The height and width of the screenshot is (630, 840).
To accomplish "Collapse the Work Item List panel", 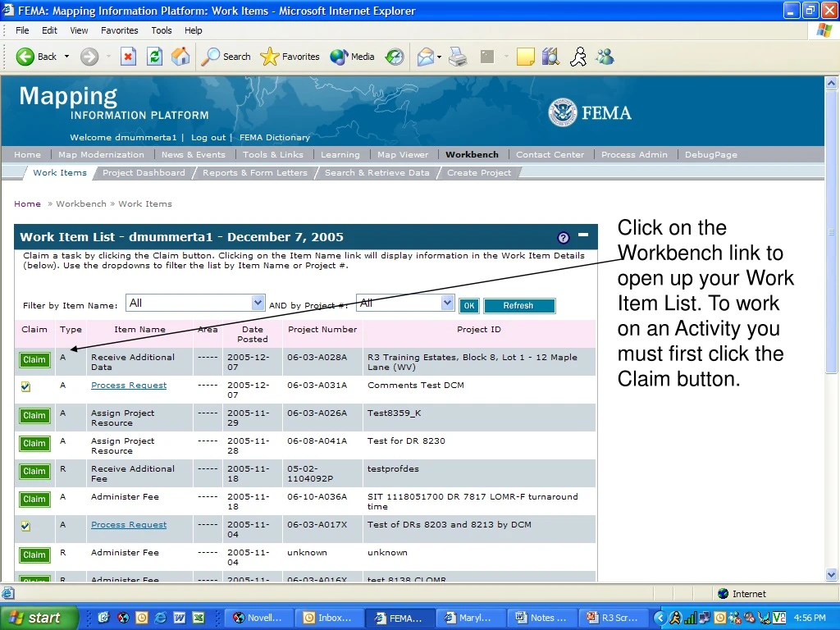I will pos(583,235).
